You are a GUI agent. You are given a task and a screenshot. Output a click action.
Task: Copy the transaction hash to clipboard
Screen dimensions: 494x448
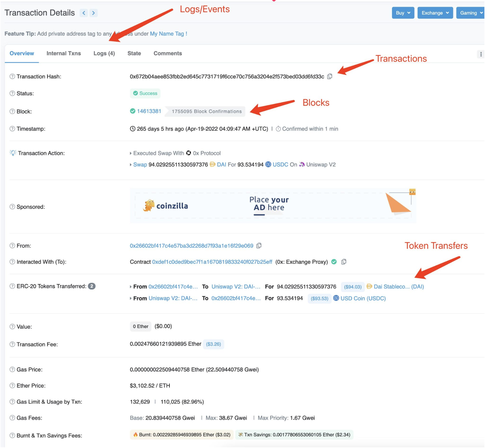coord(330,77)
